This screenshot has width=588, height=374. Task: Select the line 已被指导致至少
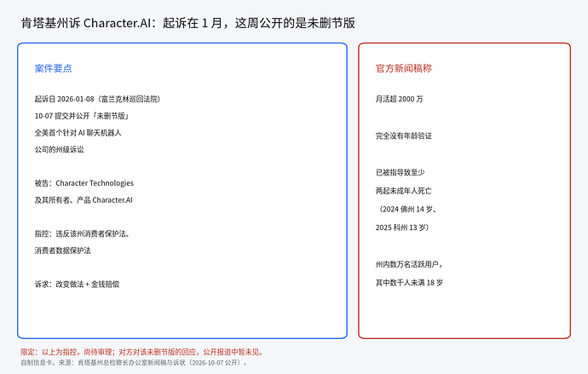pyautogui.click(x=401, y=173)
